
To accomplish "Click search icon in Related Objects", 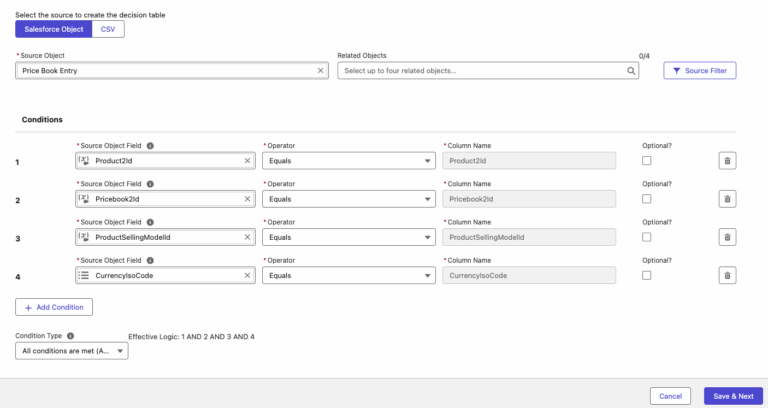I will coord(631,71).
